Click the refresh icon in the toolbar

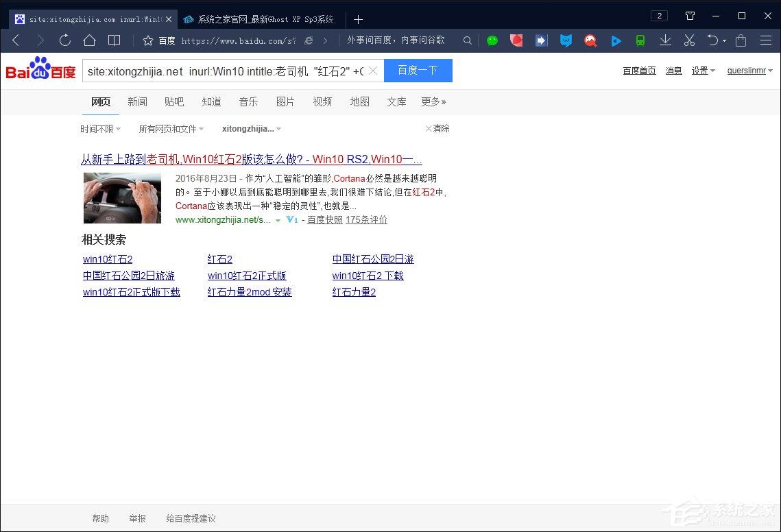[64, 40]
